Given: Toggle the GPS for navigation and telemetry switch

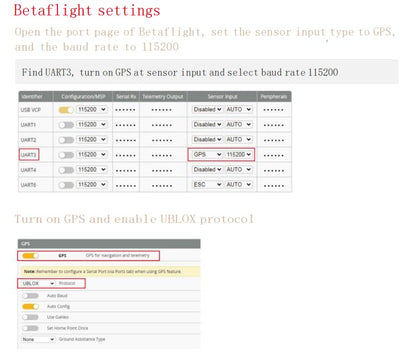Looking at the screenshot, I should click(x=30, y=256).
